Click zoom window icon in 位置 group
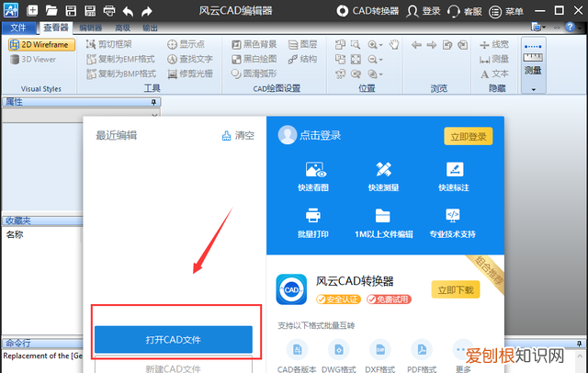The width and height of the screenshot is (588, 373). (x=356, y=45)
